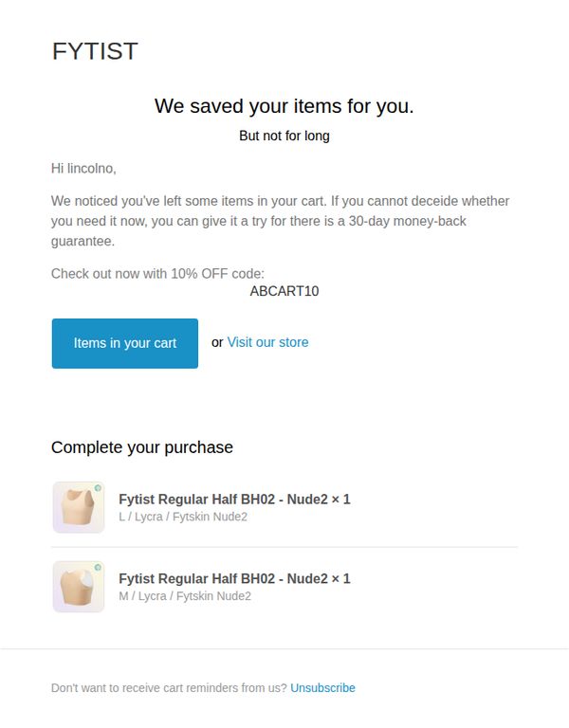Click the 30-day money-back guarantee paragraph
This screenshot has width=569, height=728.
tap(281, 221)
